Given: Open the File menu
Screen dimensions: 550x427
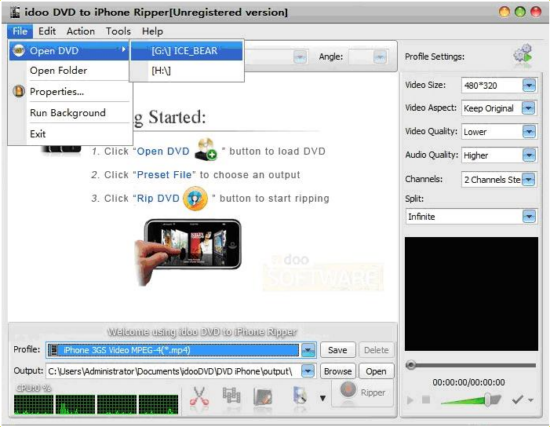Looking at the screenshot, I should 20,32.
